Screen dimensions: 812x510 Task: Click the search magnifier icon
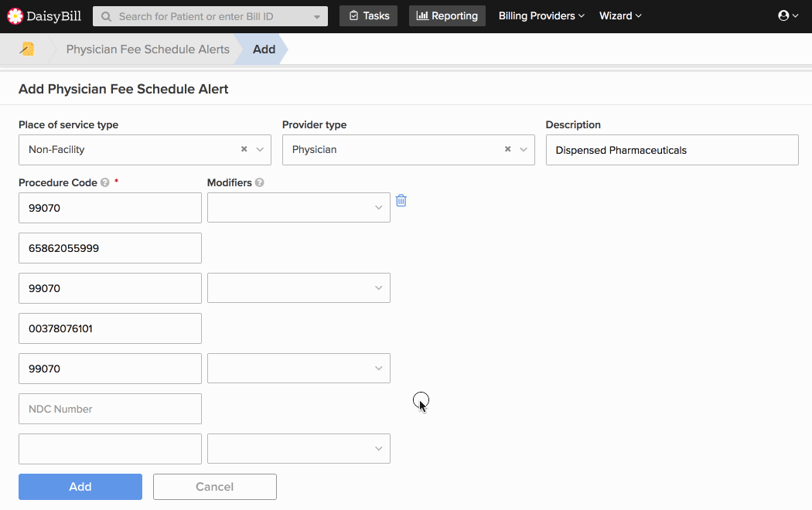tap(106, 16)
